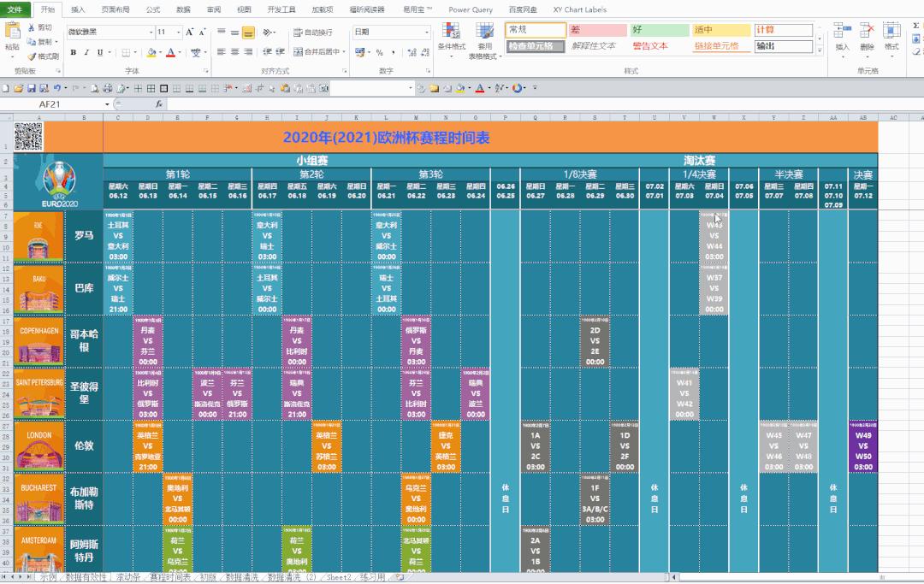Screen dimensions: 924x584
Task: Open font color dropdown arrow in ribbon
Action: click(179, 52)
